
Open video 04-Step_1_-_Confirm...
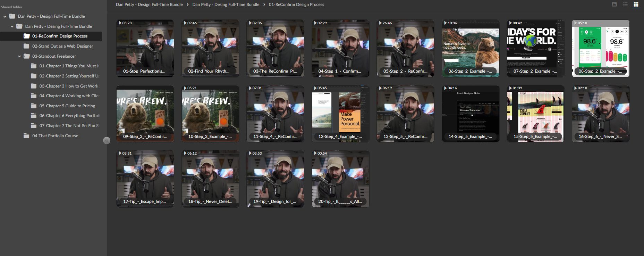tap(340, 48)
